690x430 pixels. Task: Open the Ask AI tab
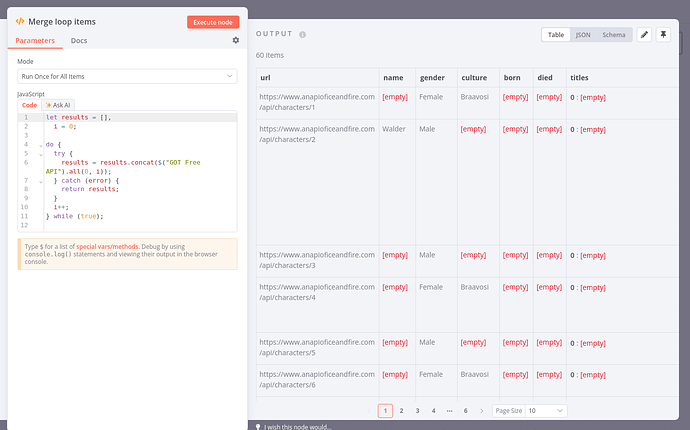(x=58, y=104)
